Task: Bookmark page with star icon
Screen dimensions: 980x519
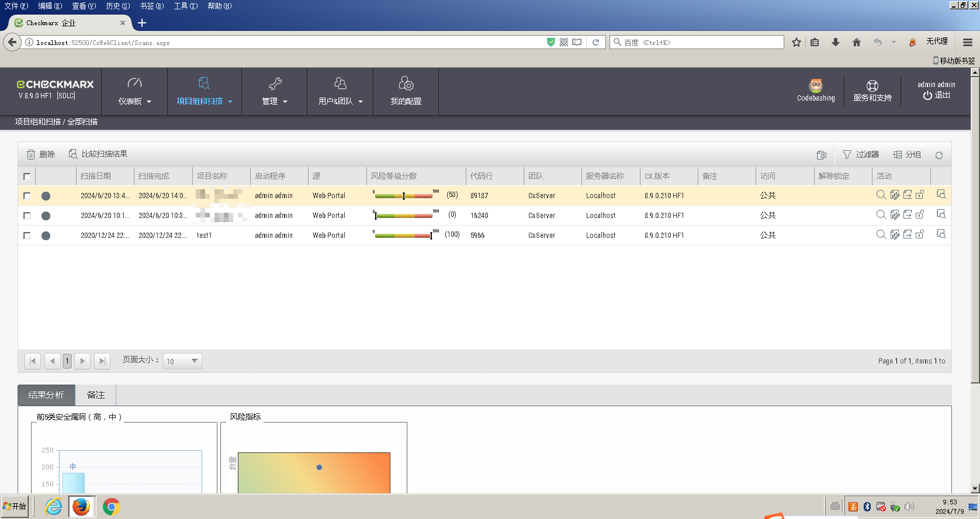Action: pos(797,42)
